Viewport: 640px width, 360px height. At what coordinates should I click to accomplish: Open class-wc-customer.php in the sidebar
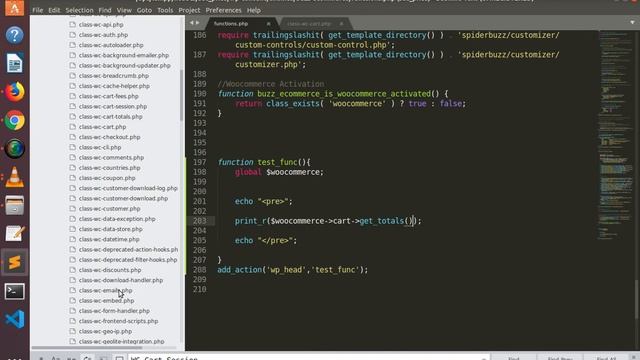click(x=109, y=209)
